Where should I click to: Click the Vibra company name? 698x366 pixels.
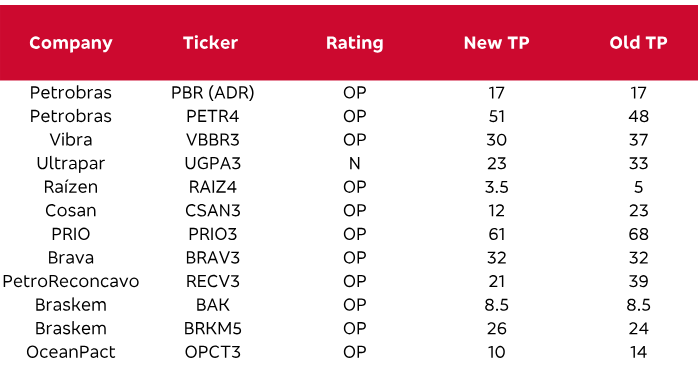click(71, 140)
